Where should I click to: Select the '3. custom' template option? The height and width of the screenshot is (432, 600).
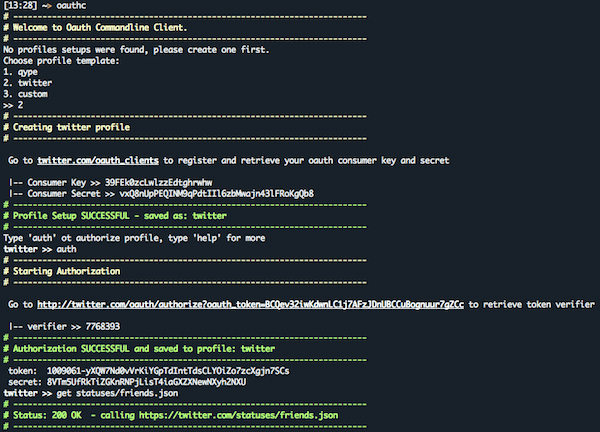tap(25, 94)
